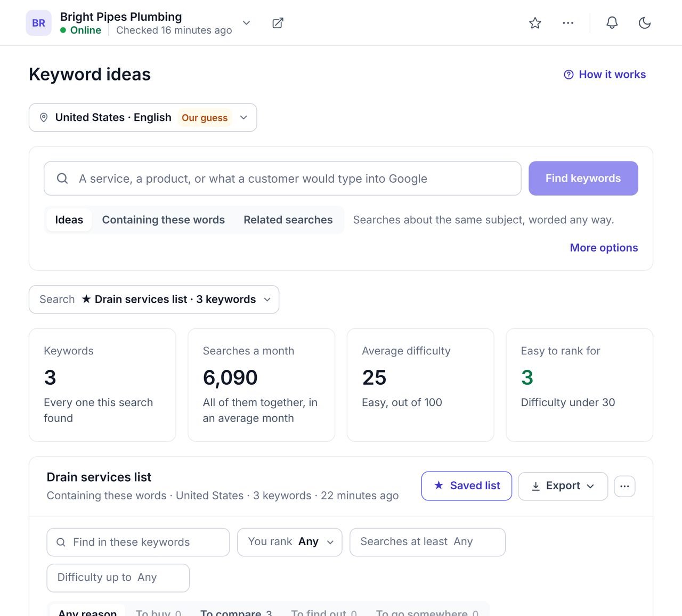The width and height of the screenshot is (682, 616).
Task: Click the Find in these keywords field
Action: point(138,542)
